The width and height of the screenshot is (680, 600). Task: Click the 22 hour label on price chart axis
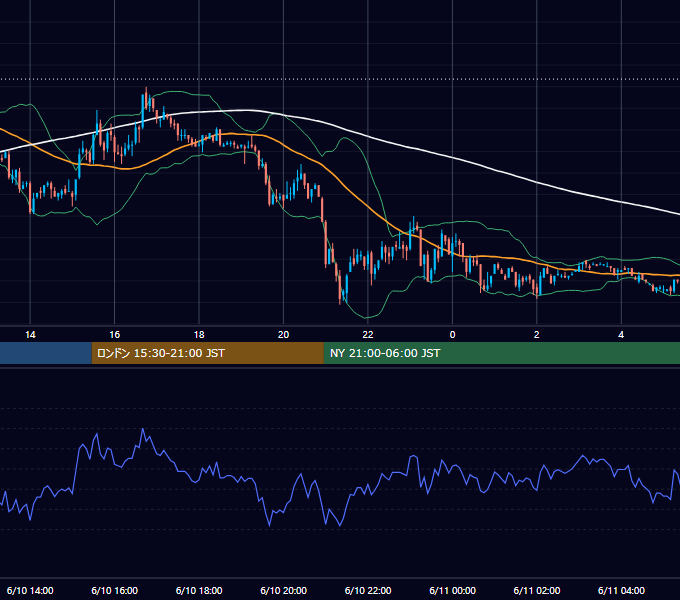(368, 335)
